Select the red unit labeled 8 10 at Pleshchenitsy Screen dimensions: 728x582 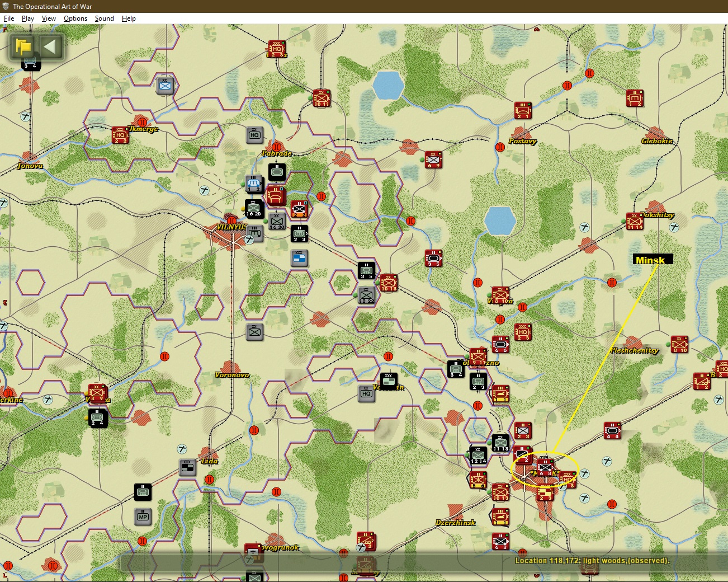click(x=679, y=344)
